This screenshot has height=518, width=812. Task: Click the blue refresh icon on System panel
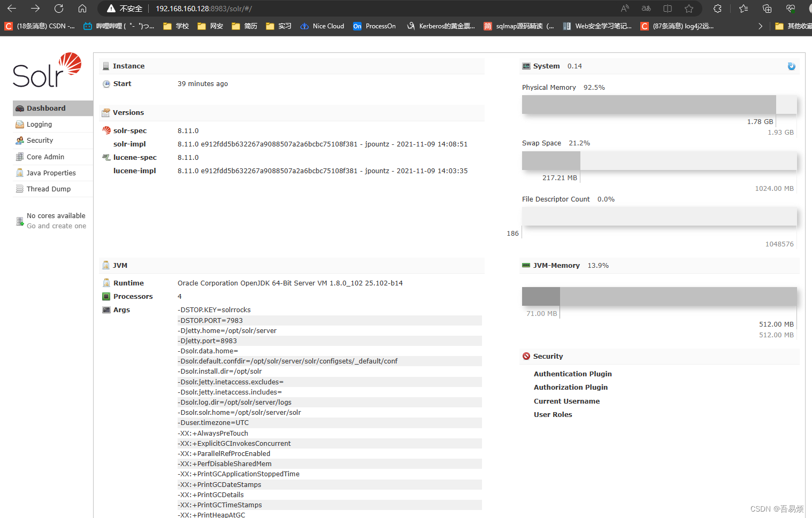click(x=791, y=66)
